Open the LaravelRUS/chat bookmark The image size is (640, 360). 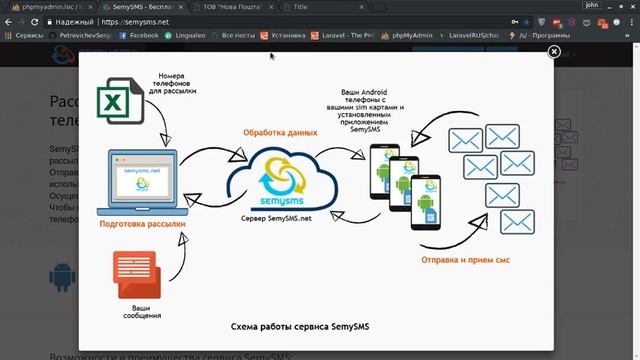coord(469,36)
